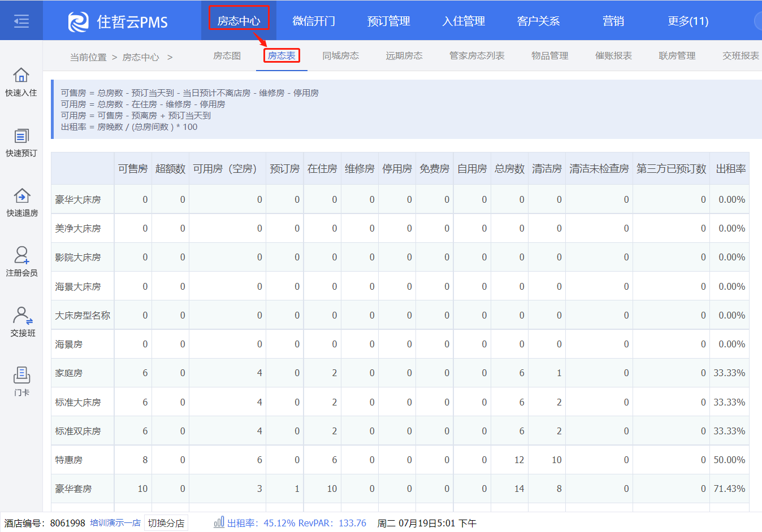Click 免费房 column header
Image resolution: width=762 pixels, height=532 pixels.
434,168
